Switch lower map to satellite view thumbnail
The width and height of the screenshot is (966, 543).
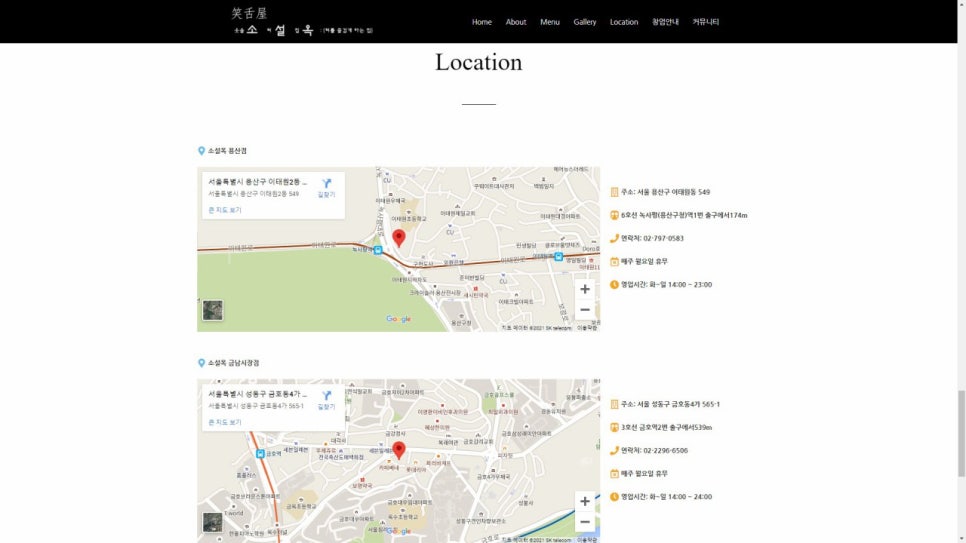(213, 522)
